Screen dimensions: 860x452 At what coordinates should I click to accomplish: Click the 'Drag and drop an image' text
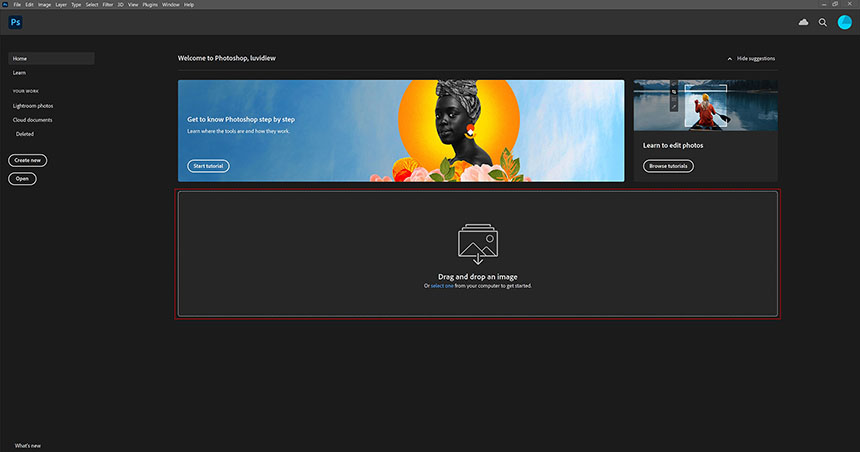point(478,277)
